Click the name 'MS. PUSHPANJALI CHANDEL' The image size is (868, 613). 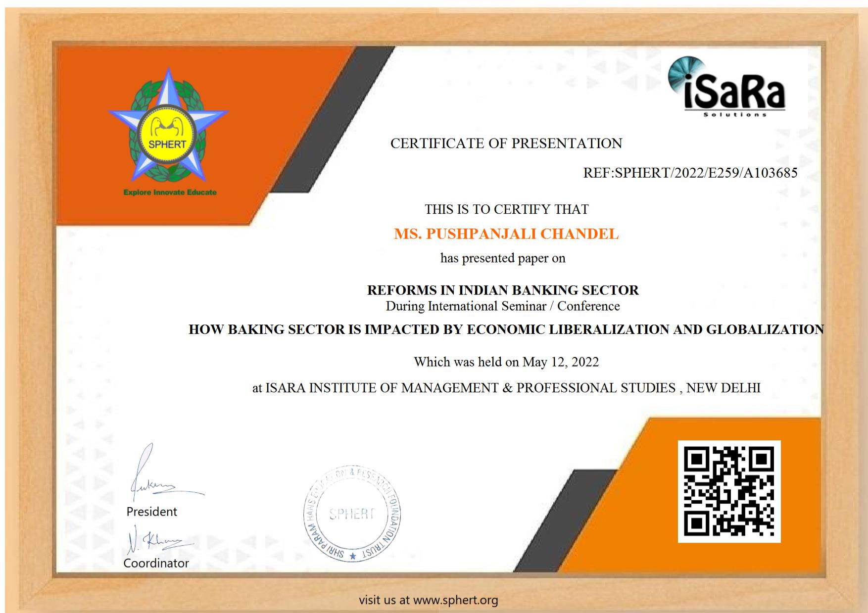pyautogui.click(x=506, y=234)
